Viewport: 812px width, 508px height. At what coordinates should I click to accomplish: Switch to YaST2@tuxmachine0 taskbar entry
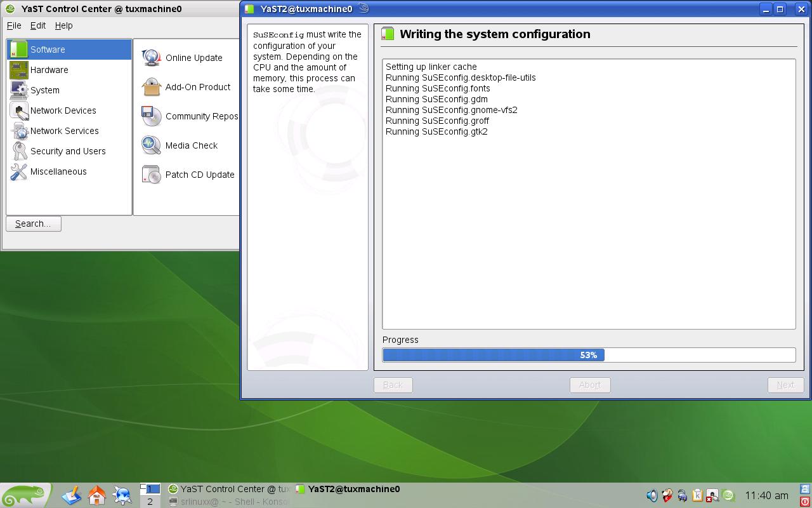click(x=349, y=489)
